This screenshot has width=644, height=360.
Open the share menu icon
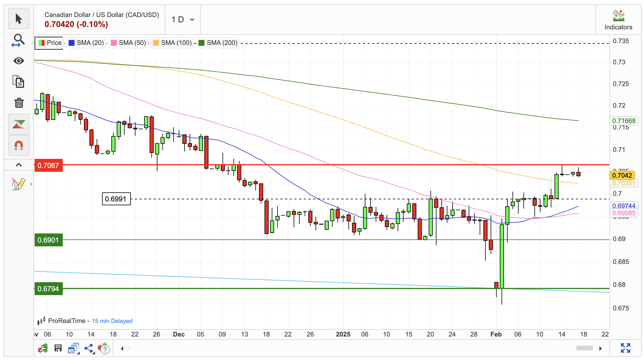tap(89, 349)
